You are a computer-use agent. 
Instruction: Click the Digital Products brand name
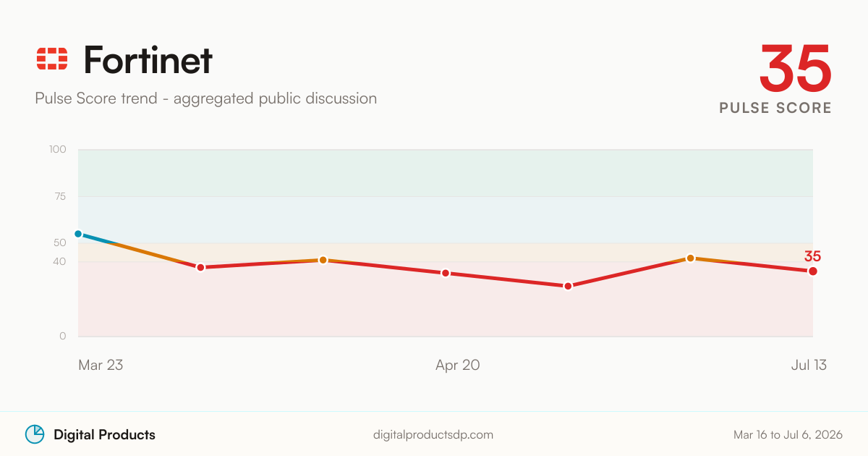tap(104, 435)
